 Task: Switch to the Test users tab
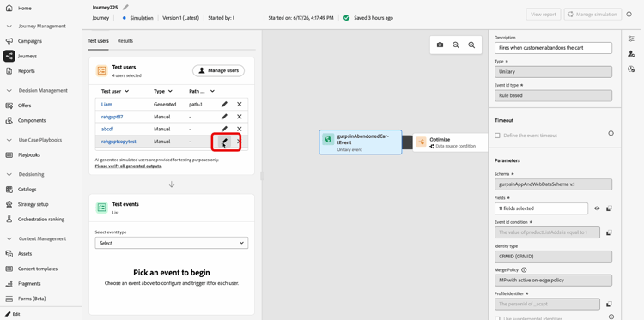click(98, 41)
